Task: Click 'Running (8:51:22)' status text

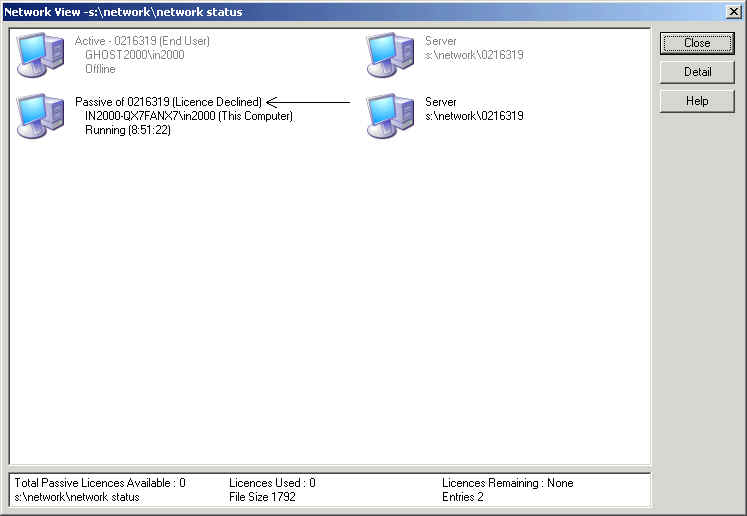Action: click(128, 130)
